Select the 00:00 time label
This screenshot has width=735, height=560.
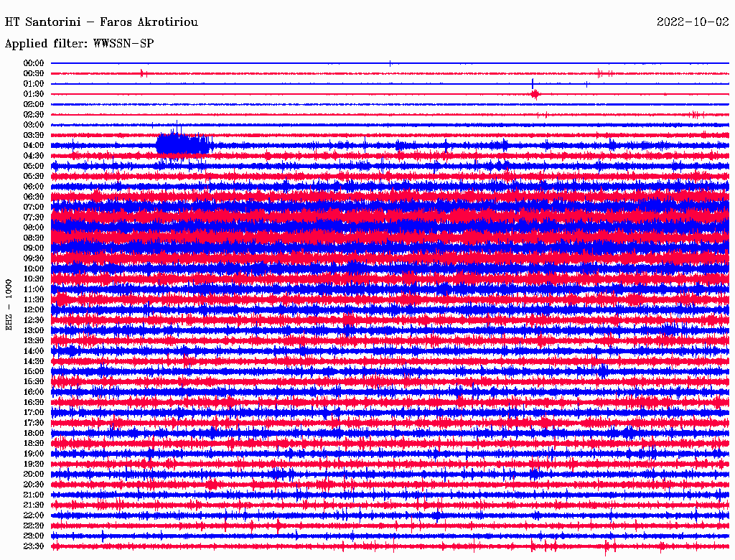pyautogui.click(x=34, y=63)
